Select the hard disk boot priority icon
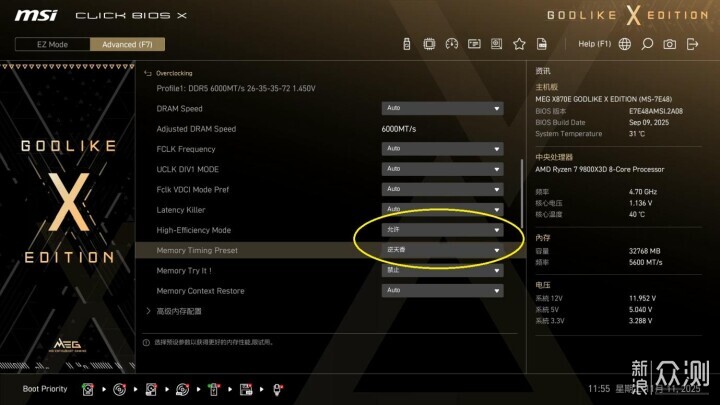Viewport: 720px width, 405px height. 88,389
